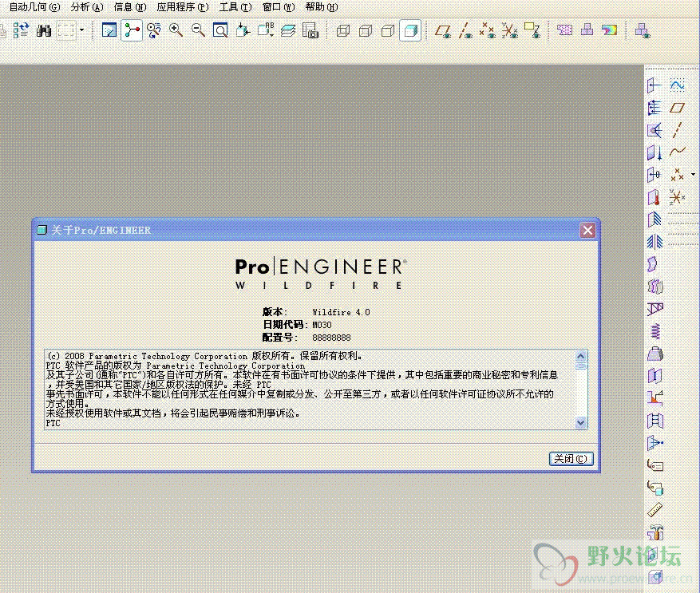Click the beam truss icon

coord(655,309)
